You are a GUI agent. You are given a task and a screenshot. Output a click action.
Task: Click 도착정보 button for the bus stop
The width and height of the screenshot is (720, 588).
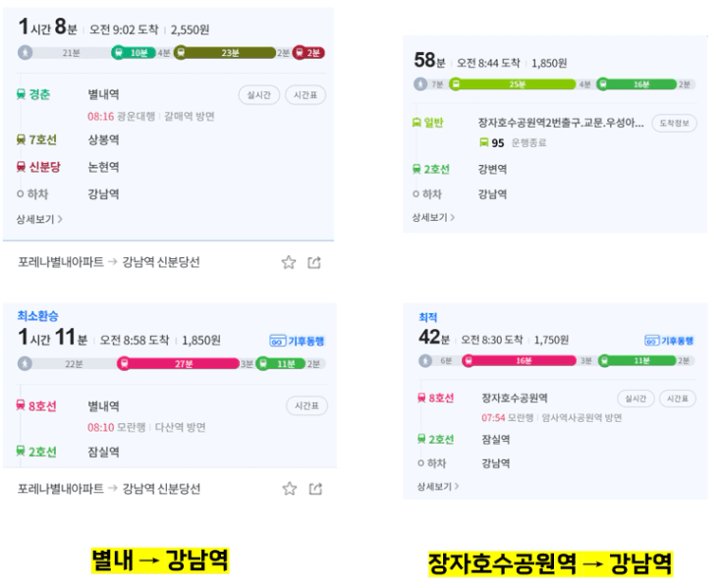(674, 123)
